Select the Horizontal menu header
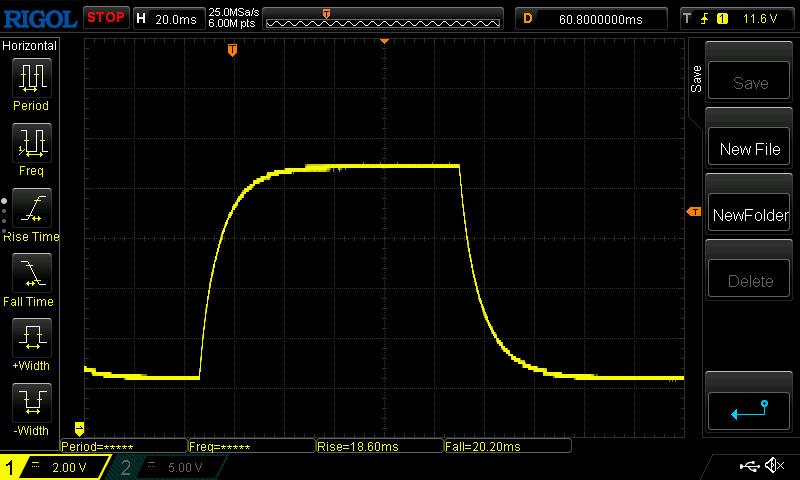This screenshot has height=480, width=800. tap(30, 46)
